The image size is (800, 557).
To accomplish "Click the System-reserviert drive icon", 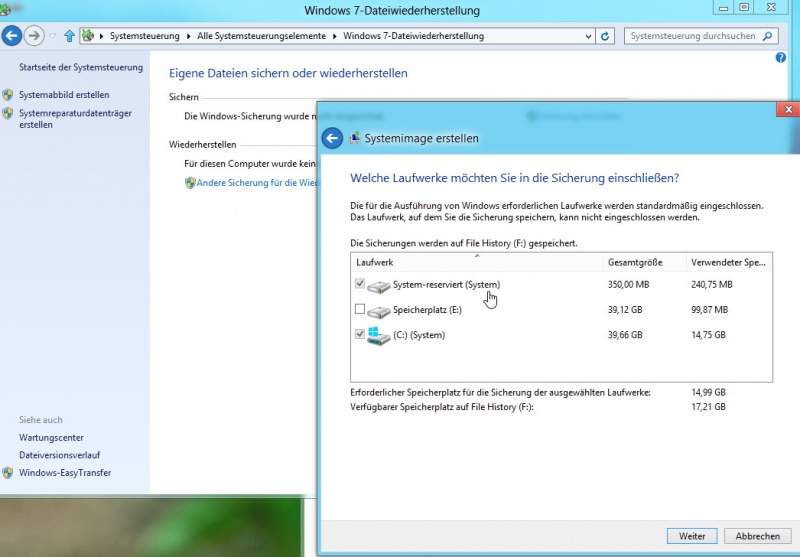I will click(379, 286).
